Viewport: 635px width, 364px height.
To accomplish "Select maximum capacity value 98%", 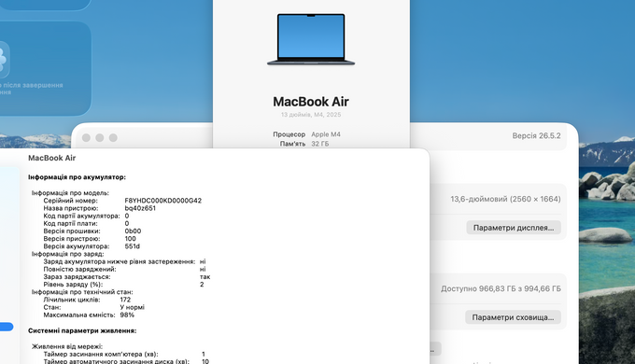I will click(127, 315).
